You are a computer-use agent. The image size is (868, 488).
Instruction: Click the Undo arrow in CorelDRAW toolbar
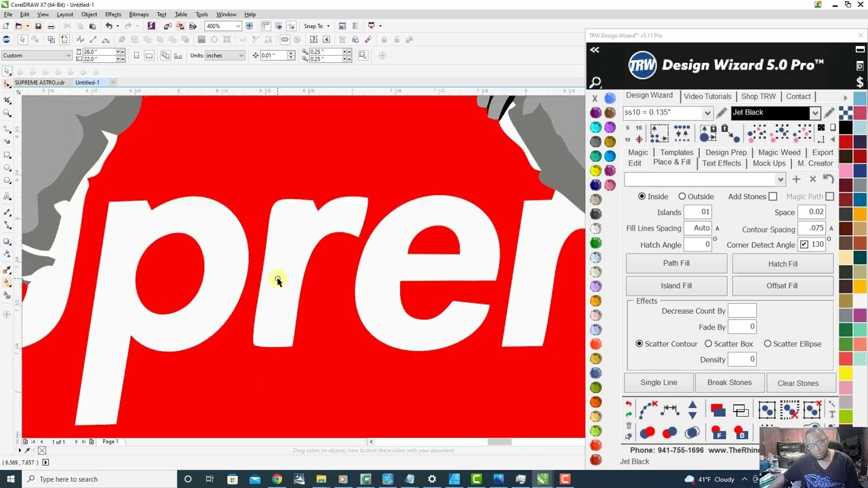click(108, 26)
